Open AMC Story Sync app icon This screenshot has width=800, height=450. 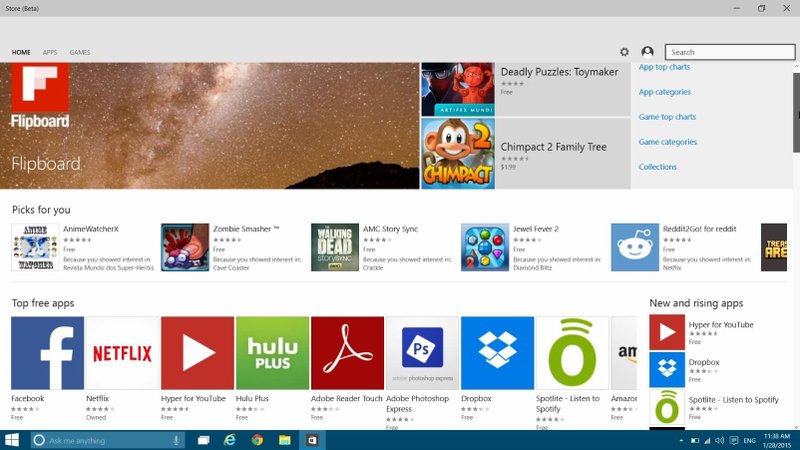(335, 247)
